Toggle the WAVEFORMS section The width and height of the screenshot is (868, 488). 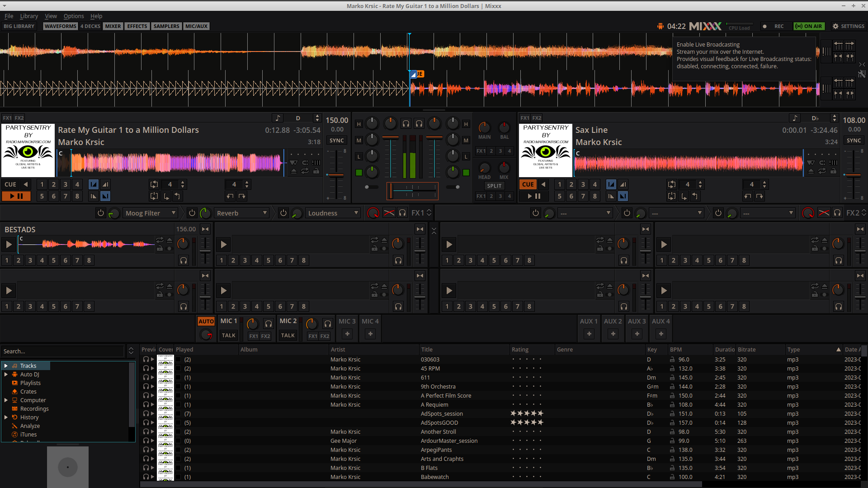[x=61, y=26]
